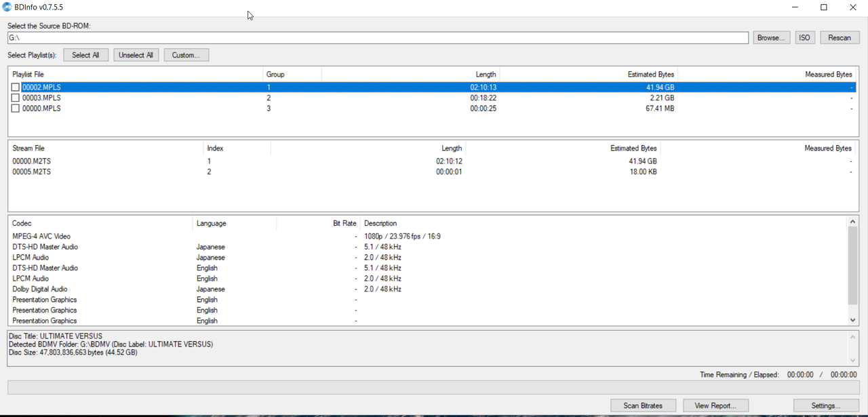Select the 00002.MPLS playlist row
868x417 pixels.
[x=433, y=87]
